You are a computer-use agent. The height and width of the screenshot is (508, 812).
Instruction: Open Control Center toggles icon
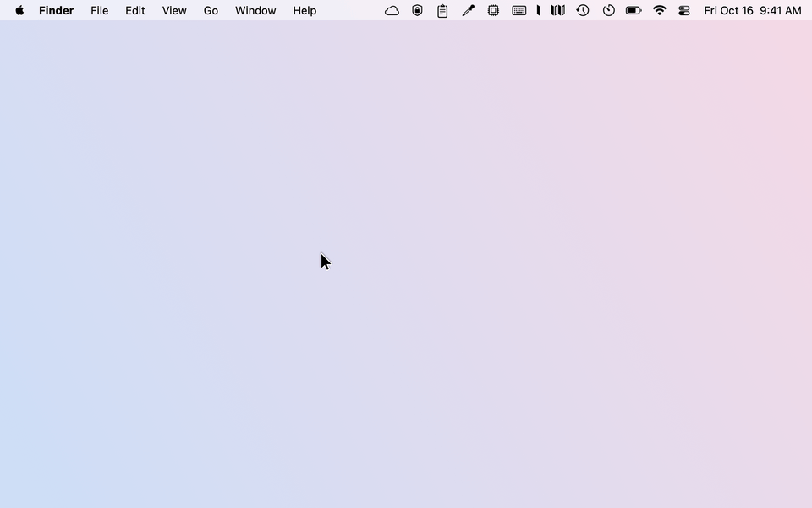click(x=684, y=10)
